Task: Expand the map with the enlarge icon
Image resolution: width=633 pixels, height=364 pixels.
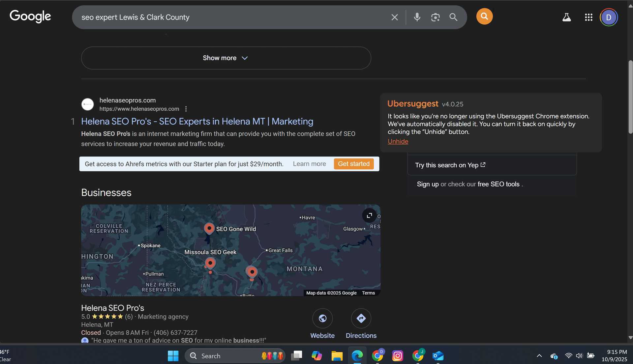Action: pyautogui.click(x=369, y=215)
